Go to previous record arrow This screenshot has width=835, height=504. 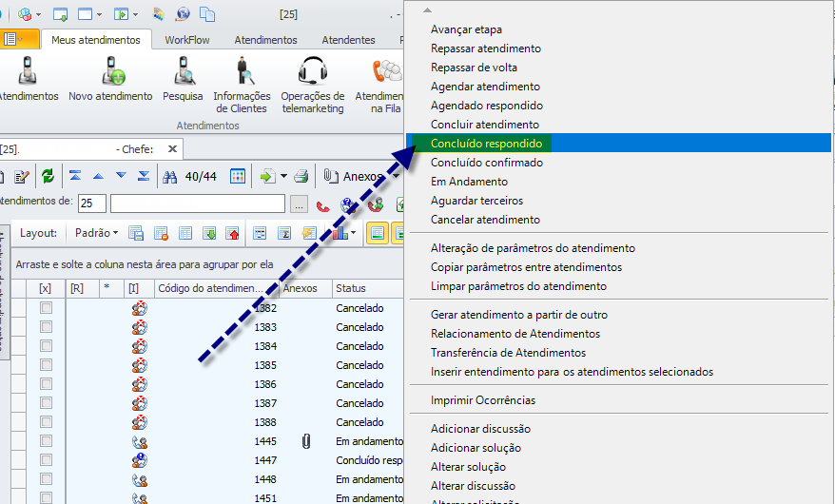pyautogui.click(x=98, y=176)
